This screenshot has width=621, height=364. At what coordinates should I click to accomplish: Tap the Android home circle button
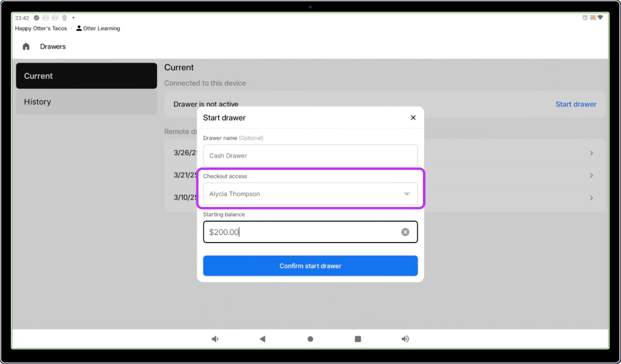point(310,339)
